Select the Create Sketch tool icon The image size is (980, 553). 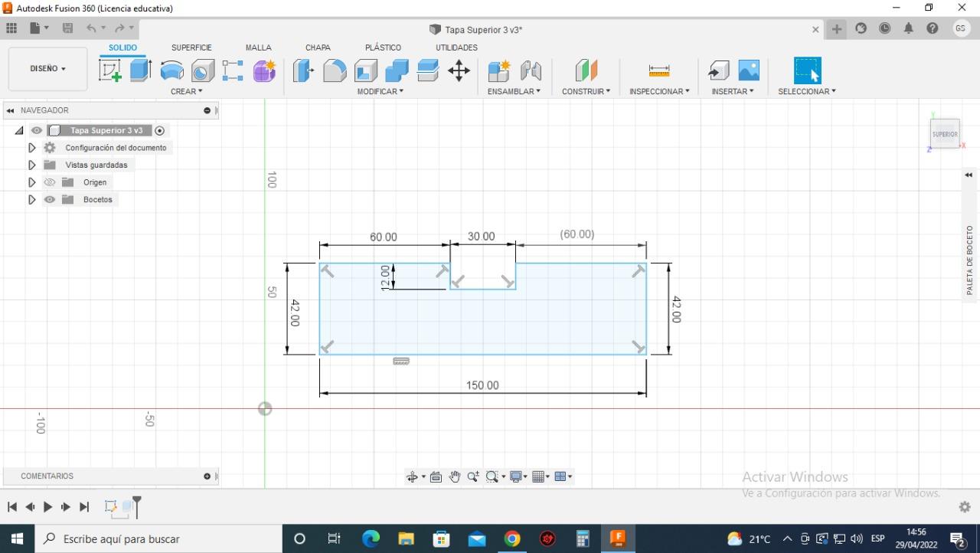tap(110, 70)
